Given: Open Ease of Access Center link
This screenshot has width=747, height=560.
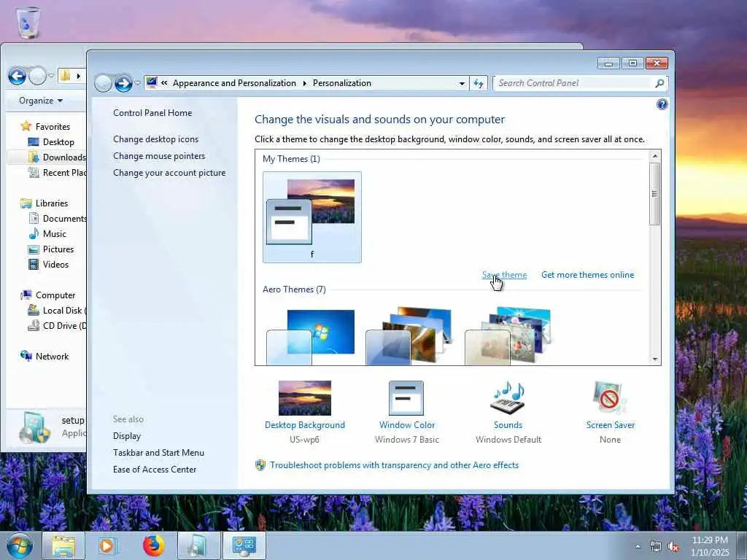Looking at the screenshot, I should coord(155,470).
